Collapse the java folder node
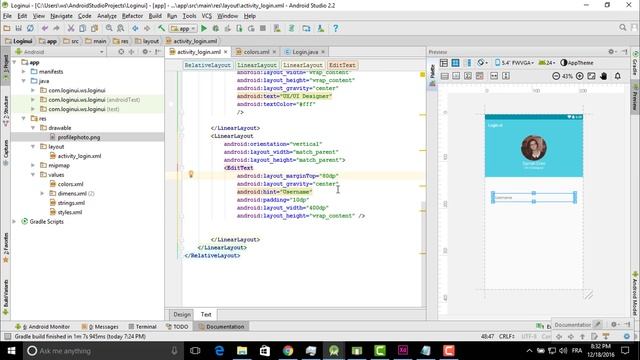Screen dimensions: 640x360 (24, 81)
